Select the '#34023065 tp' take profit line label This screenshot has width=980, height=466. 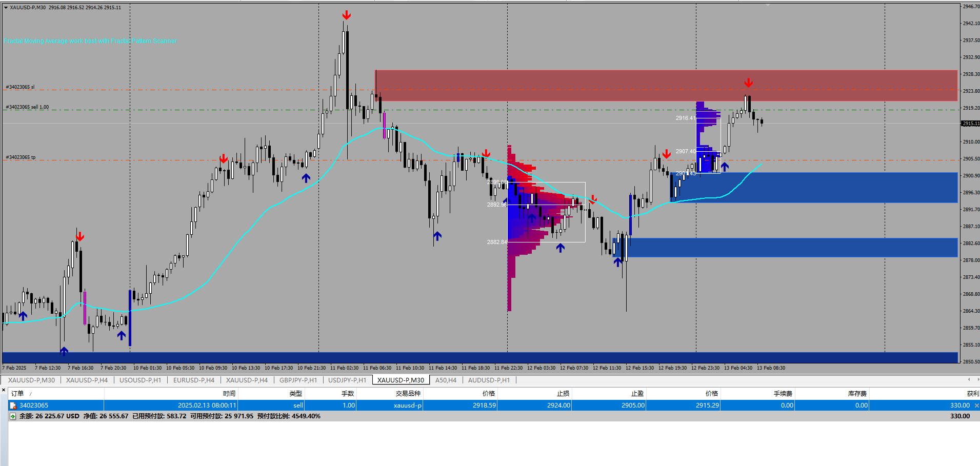click(x=21, y=157)
